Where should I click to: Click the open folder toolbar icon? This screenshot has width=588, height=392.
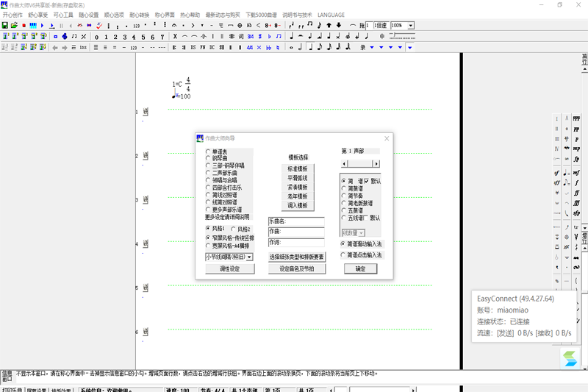[x=15, y=26]
